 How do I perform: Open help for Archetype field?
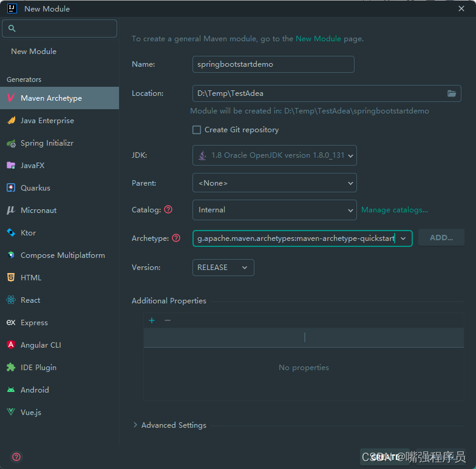coord(176,238)
